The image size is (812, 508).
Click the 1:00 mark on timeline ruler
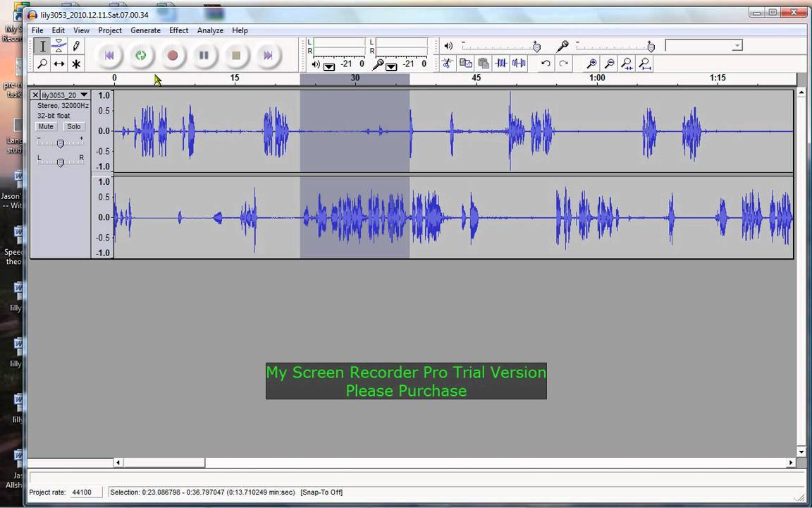(597, 78)
